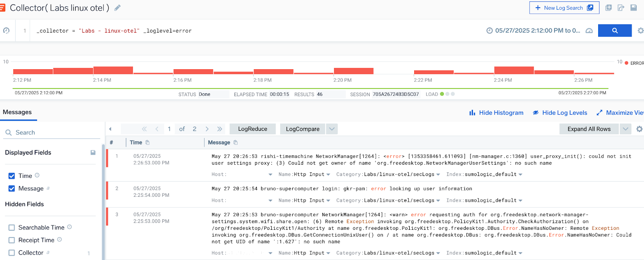
Task: Click Hide Log Levels
Action: 560,113
